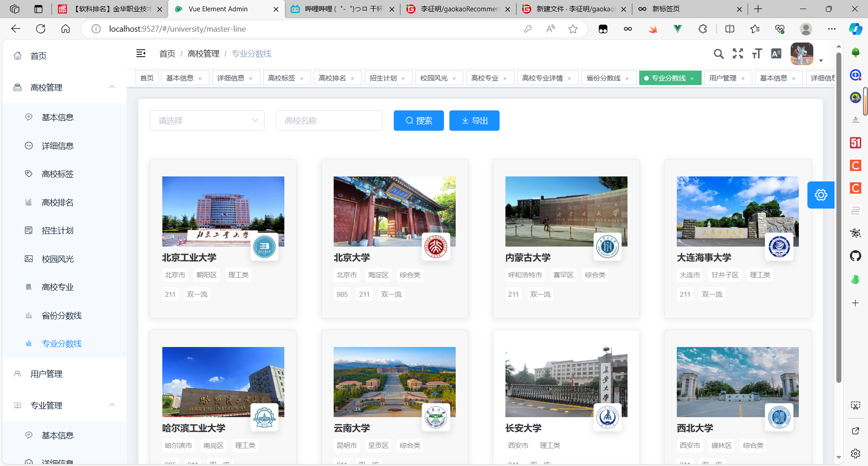868x466 pixels.
Task: Click the 校园风光 picture icon
Action: pyautogui.click(x=29, y=259)
